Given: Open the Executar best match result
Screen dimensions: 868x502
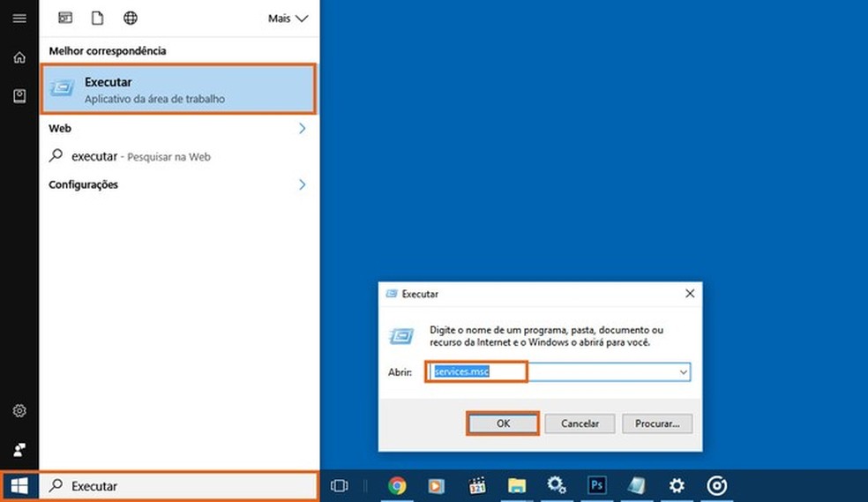Looking at the screenshot, I should (178, 89).
